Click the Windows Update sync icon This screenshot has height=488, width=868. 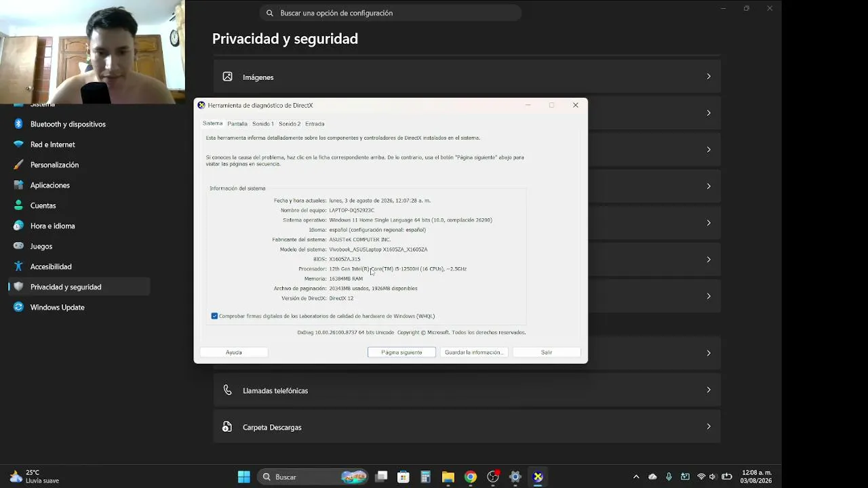tap(18, 307)
